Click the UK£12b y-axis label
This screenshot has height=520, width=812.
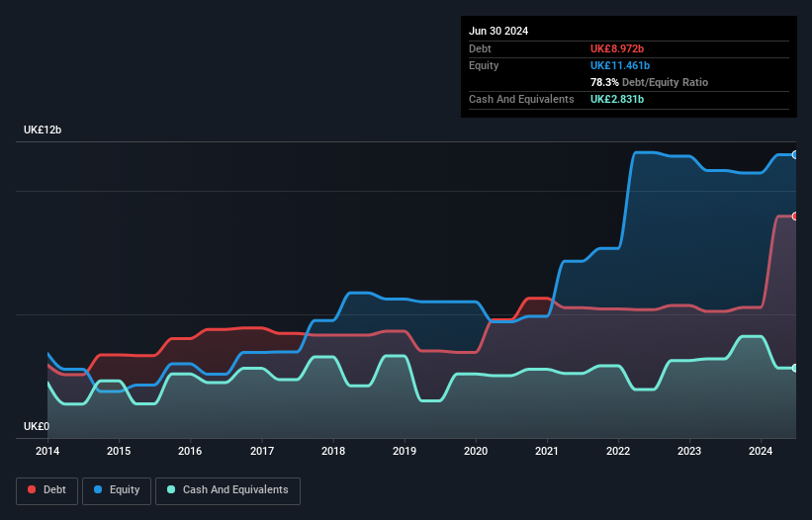coord(43,130)
